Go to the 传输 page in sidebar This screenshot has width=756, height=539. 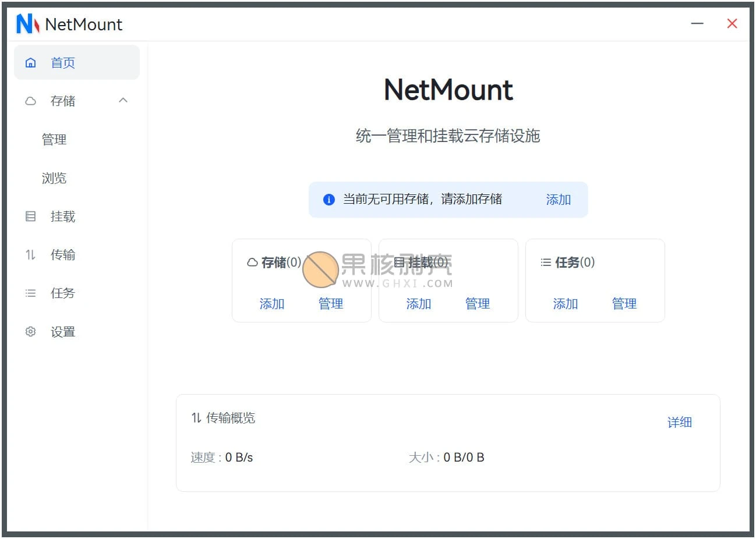pos(77,255)
